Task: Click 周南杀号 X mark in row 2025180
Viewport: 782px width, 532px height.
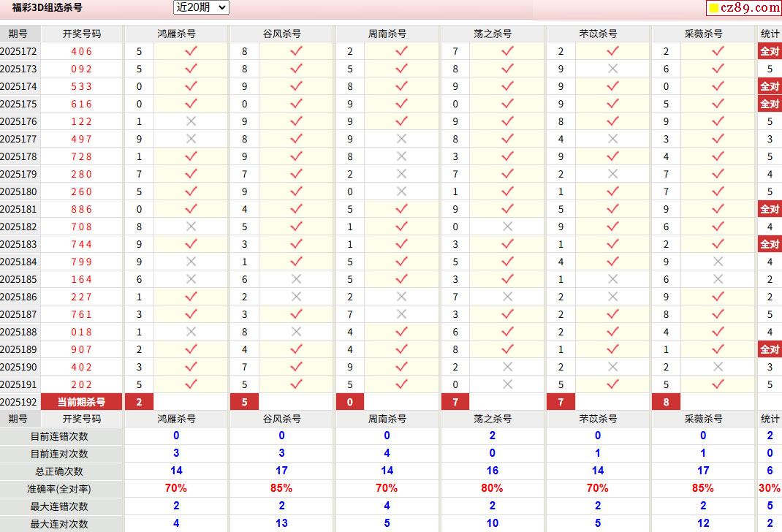Action: (401, 191)
